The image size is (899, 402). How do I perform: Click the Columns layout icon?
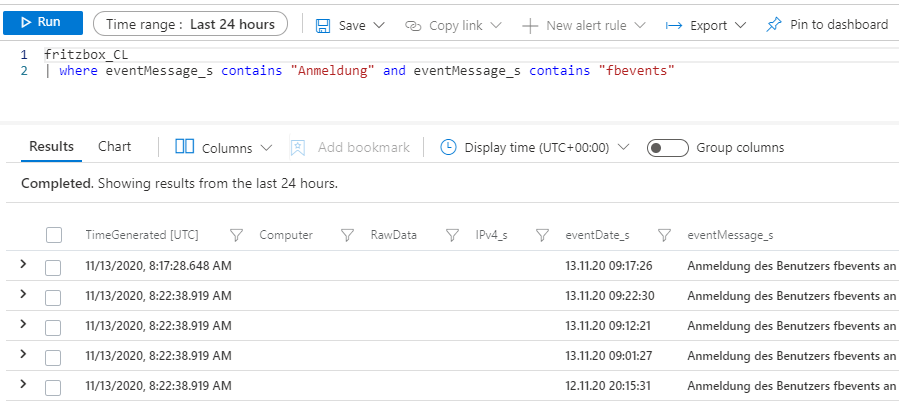pos(184,147)
